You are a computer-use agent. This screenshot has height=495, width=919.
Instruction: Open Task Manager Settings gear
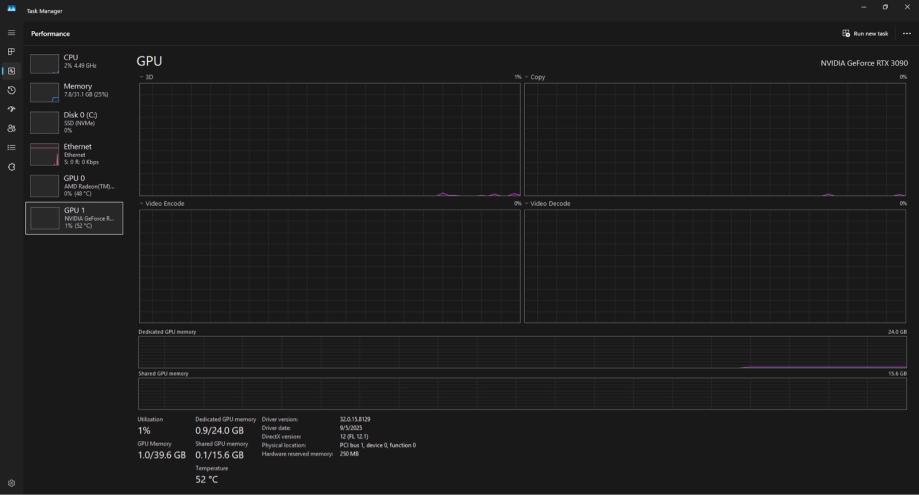(11, 483)
